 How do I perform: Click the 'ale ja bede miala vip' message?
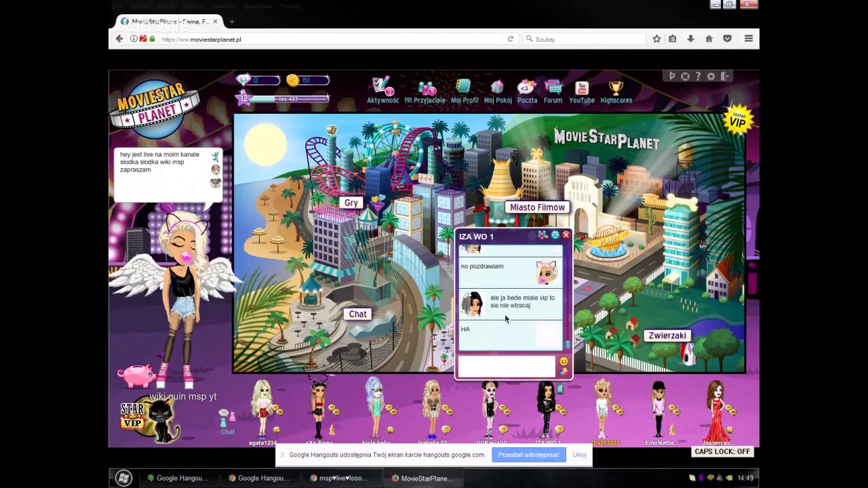point(522,302)
